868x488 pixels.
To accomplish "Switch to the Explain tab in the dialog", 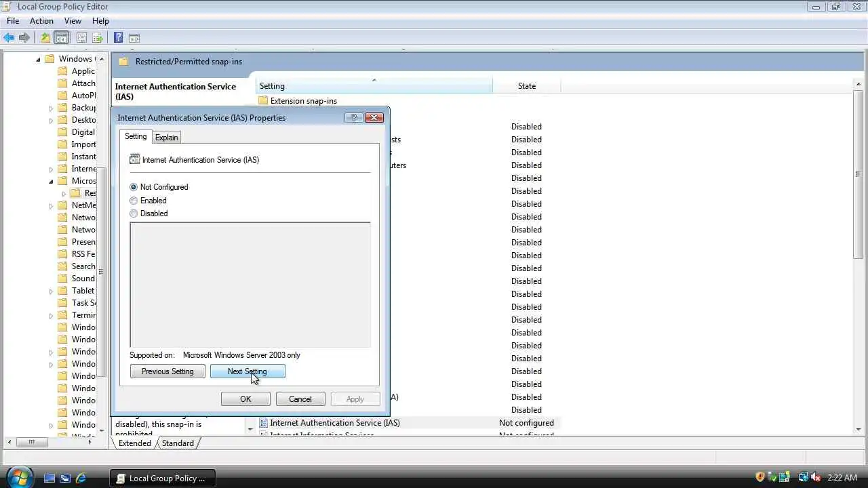I will [166, 138].
